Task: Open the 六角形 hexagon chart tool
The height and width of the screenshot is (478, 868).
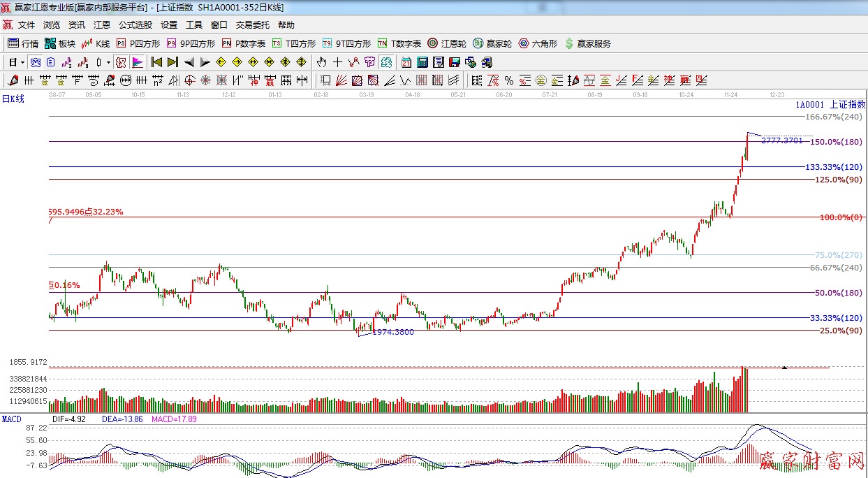Action: 538,43
